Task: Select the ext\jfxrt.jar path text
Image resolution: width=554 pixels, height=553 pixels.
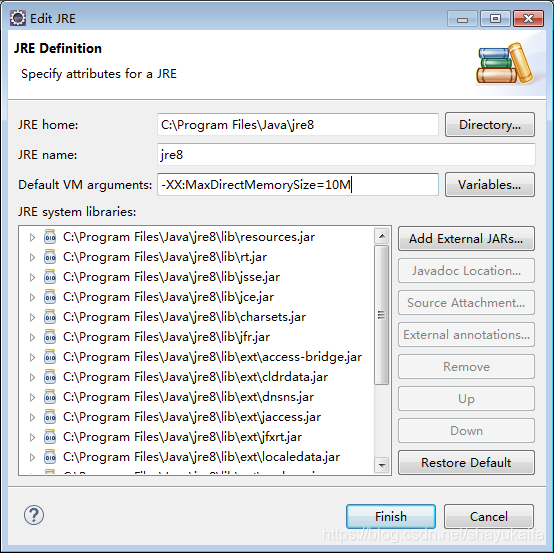Action: [182, 437]
